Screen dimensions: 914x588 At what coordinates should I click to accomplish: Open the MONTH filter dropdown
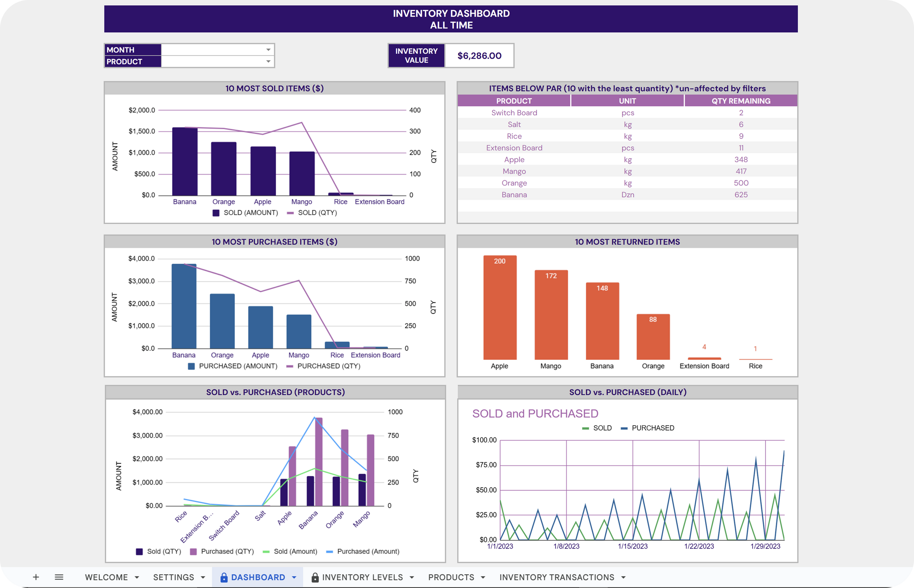click(268, 50)
